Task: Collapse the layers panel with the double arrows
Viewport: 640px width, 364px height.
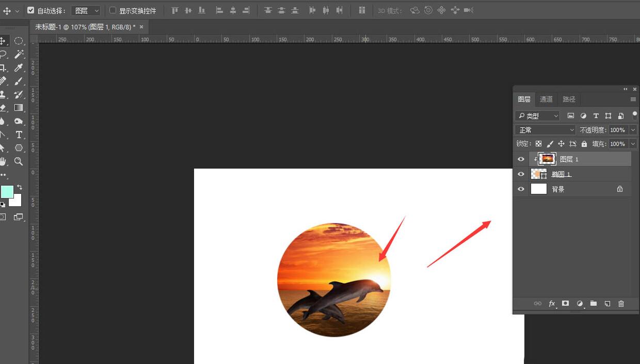Action: (626, 89)
